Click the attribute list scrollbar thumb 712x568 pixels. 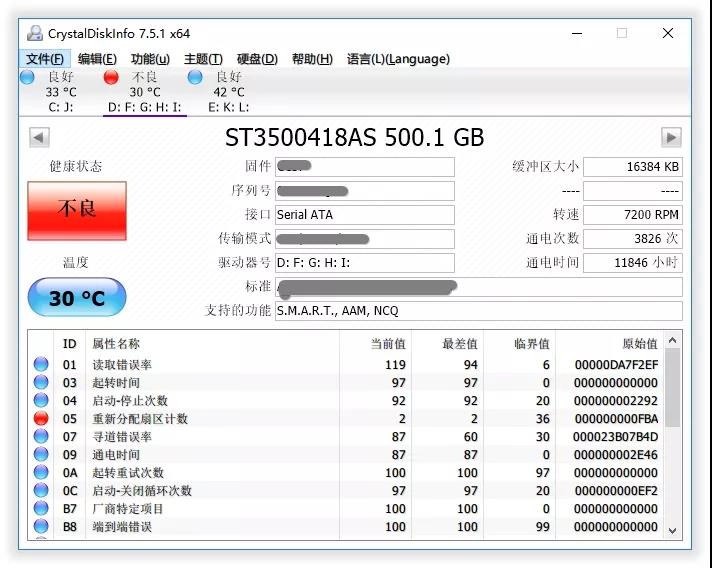click(672, 387)
